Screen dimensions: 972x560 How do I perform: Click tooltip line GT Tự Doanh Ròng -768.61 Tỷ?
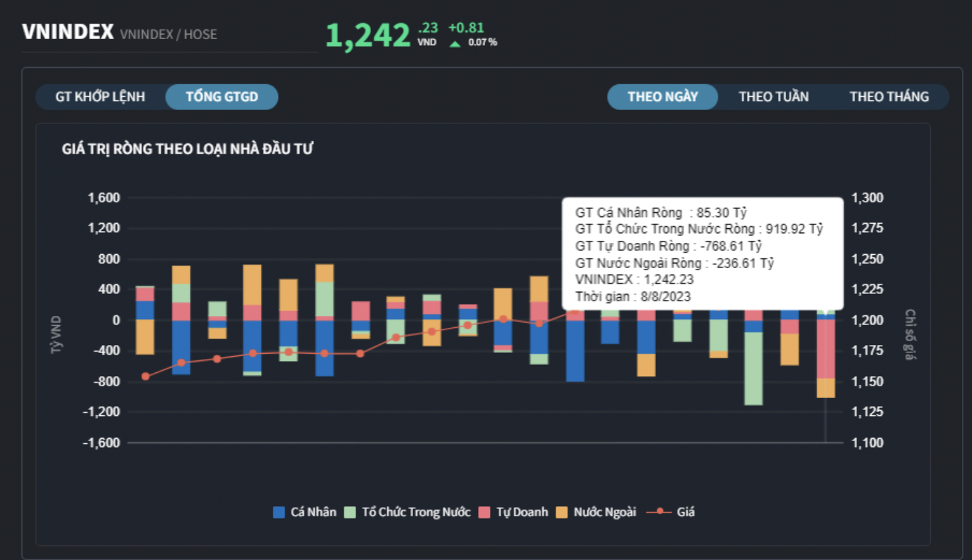tap(669, 246)
